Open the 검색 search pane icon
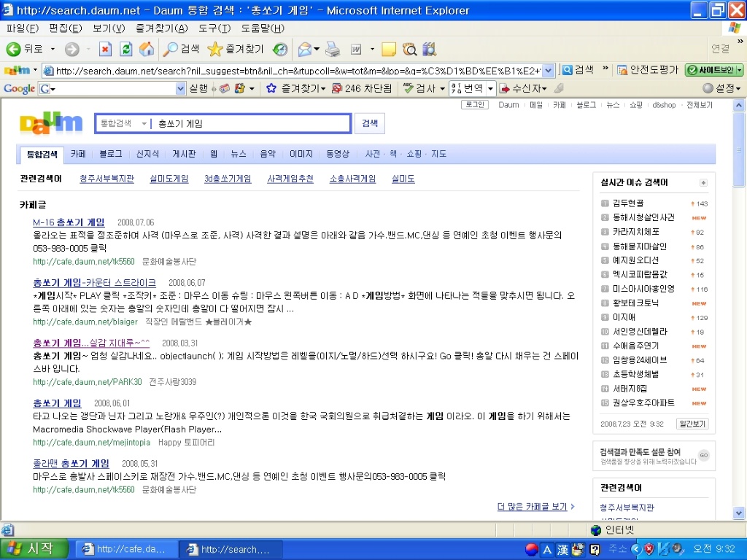This screenshot has height=560, width=747. pyautogui.click(x=170, y=49)
